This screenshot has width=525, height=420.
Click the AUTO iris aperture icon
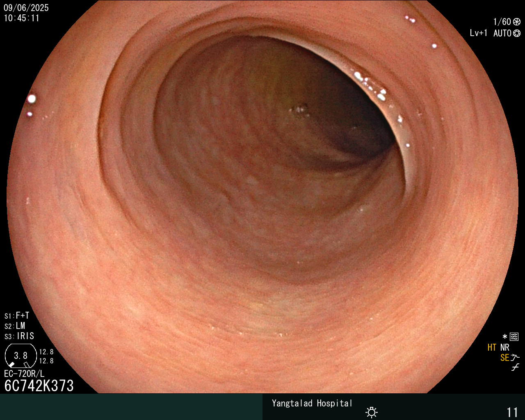[517, 33]
